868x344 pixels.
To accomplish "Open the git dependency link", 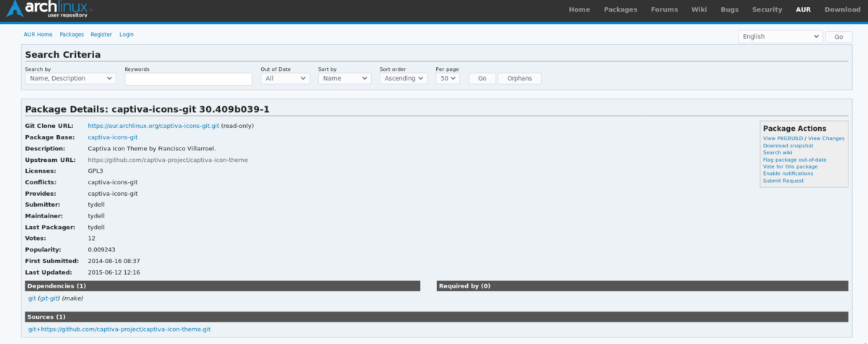I will pos(32,298).
